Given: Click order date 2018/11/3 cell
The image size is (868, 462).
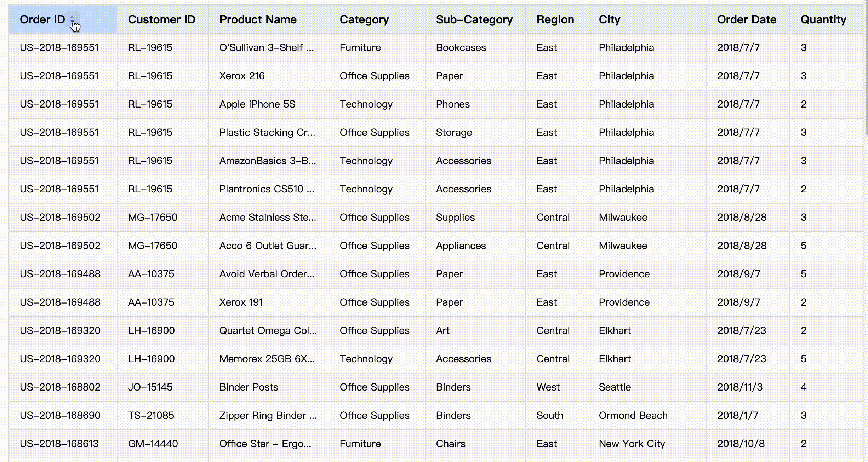Looking at the screenshot, I should 739,387.
